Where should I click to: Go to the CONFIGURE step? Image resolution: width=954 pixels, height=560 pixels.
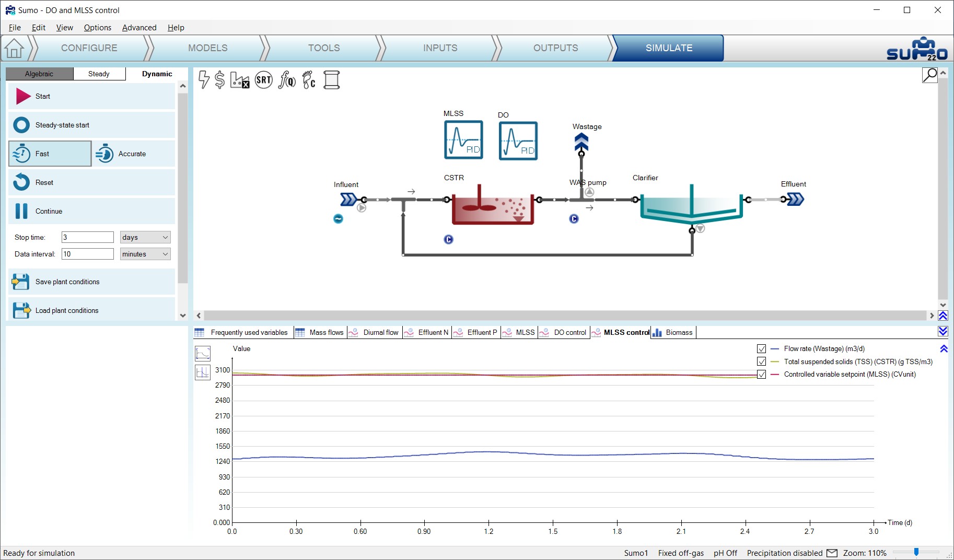(x=89, y=48)
